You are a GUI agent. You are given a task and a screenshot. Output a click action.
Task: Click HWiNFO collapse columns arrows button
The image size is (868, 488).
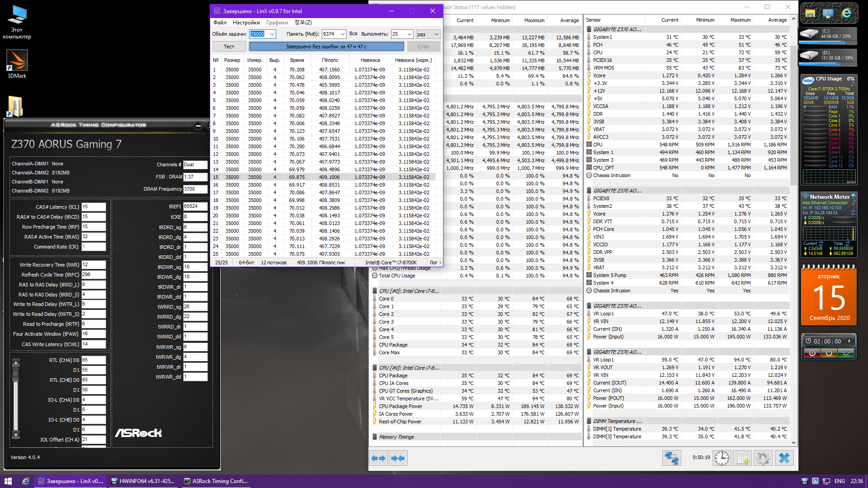click(x=398, y=458)
